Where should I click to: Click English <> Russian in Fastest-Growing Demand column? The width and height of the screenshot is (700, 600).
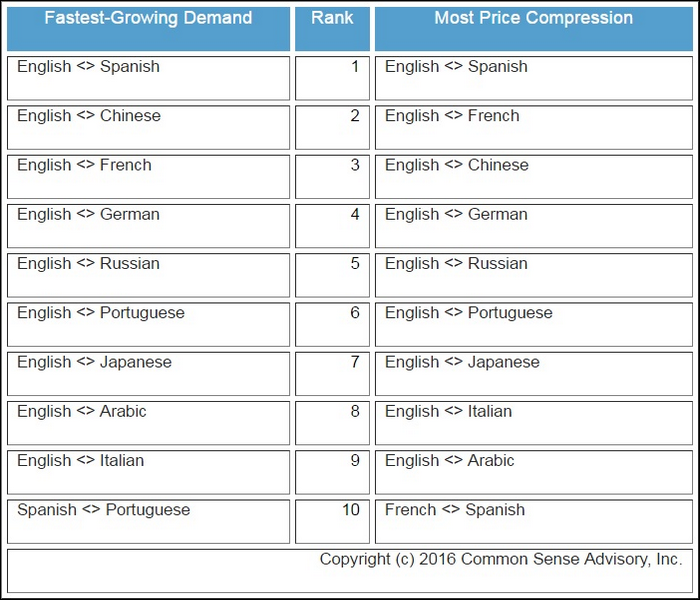(88, 264)
